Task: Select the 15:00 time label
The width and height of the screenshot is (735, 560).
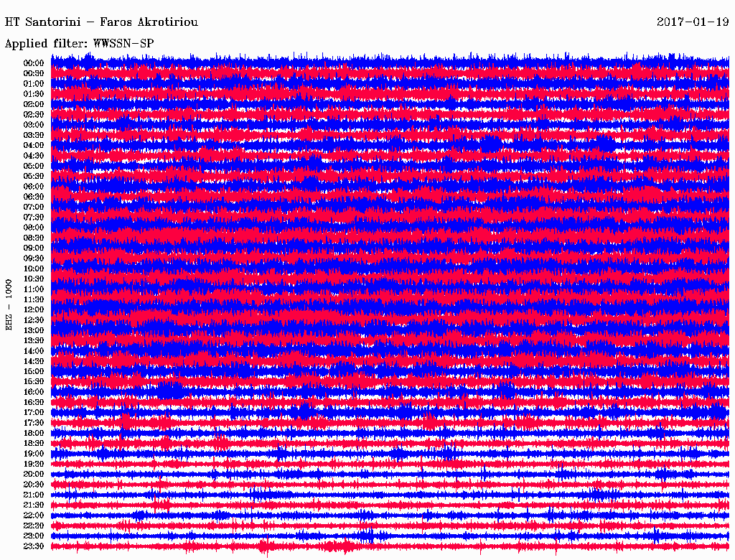Action: click(34, 372)
